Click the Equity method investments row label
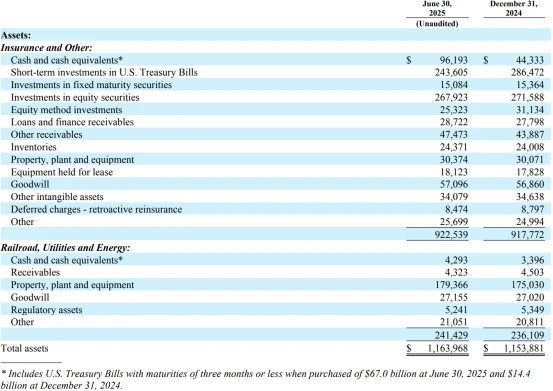553x391 pixels. [66, 110]
